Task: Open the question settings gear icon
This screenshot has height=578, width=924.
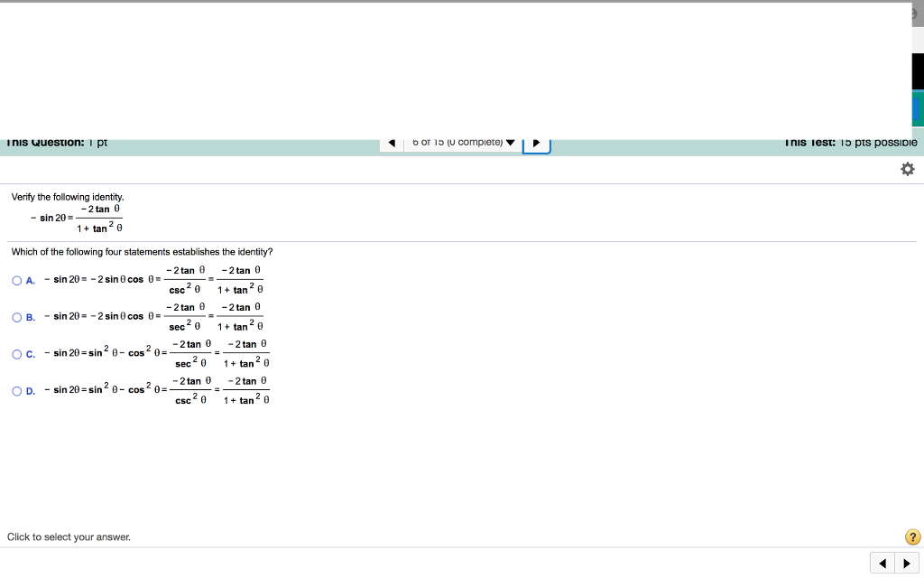Action: click(907, 168)
